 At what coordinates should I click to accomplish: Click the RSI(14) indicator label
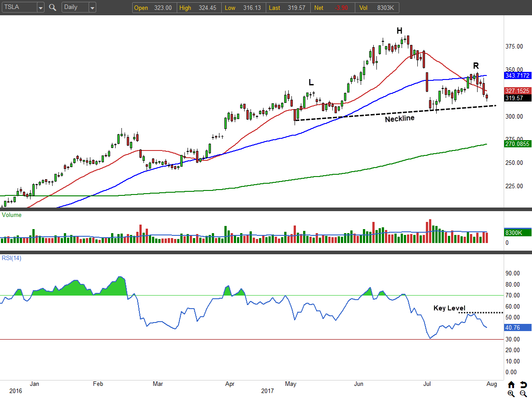(11, 258)
